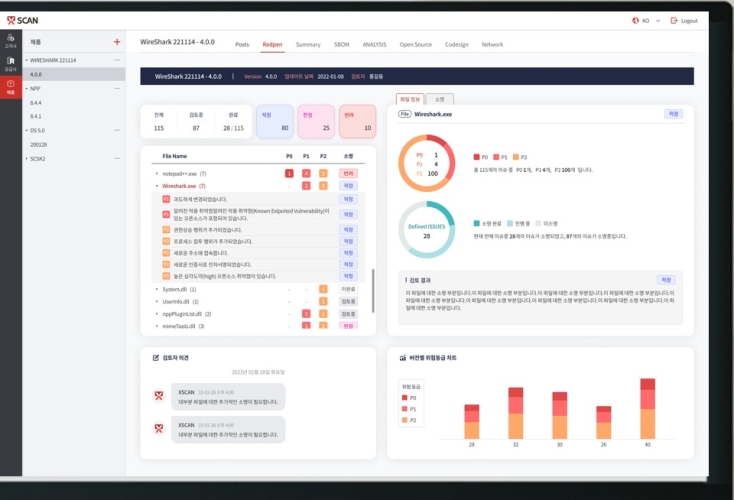Screen dimensions: 734x500
Task: Click the blue summary card showing 80
Action: click(x=275, y=121)
